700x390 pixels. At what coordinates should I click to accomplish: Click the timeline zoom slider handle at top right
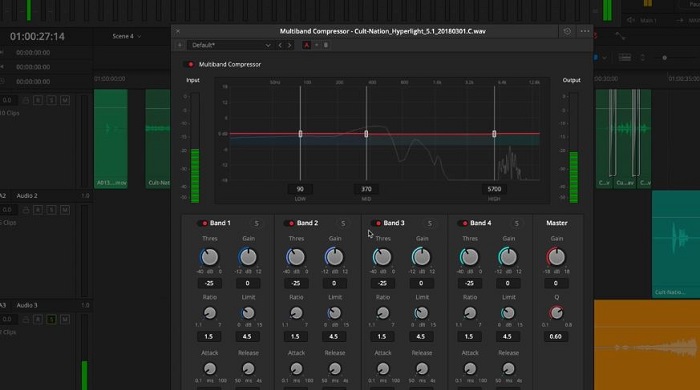664,58
